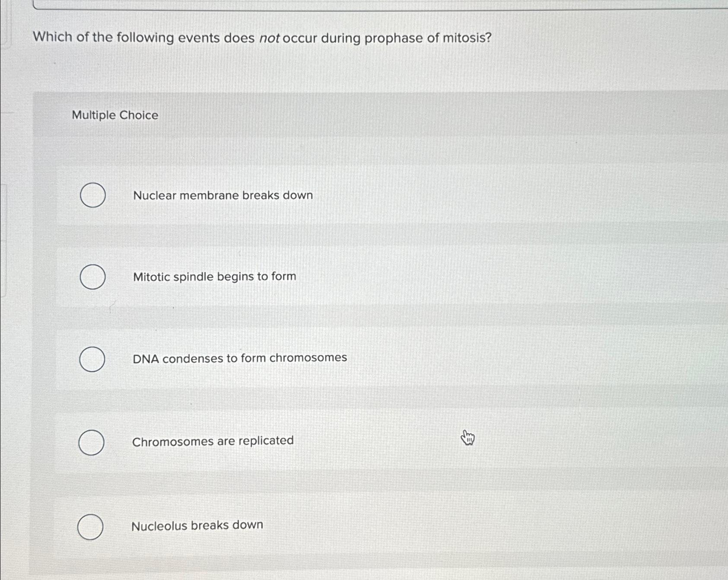Click the answer text Chromosomes are replicated
728x580 pixels.
(213, 440)
